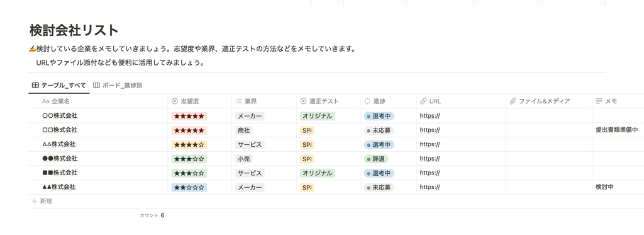Screen dimensions: 644x235
Task: Click the red five-star tag for ○○株式会社
Action: pos(189,116)
